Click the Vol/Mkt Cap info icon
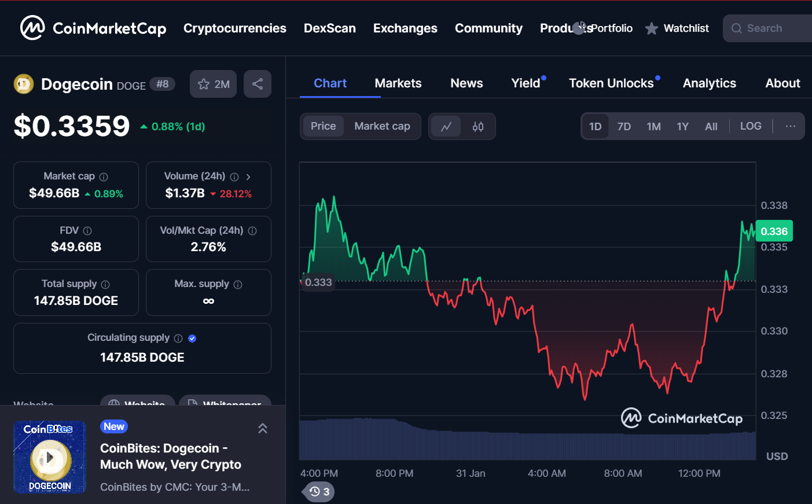The image size is (812, 504). tap(252, 231)
